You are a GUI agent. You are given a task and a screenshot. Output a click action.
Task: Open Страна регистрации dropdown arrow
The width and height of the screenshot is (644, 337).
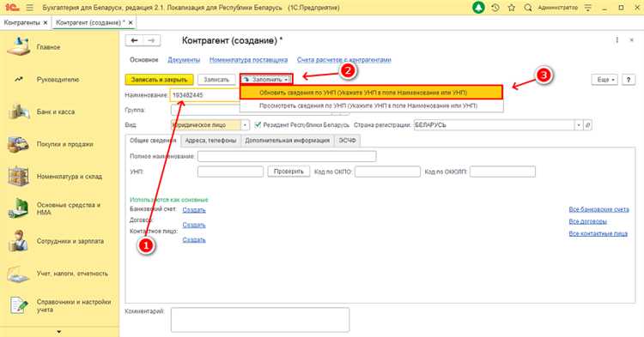click(x=579, y=125)
